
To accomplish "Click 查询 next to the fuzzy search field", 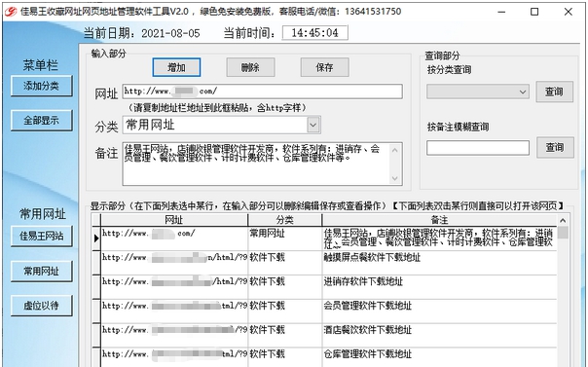I will pos(555,147).
